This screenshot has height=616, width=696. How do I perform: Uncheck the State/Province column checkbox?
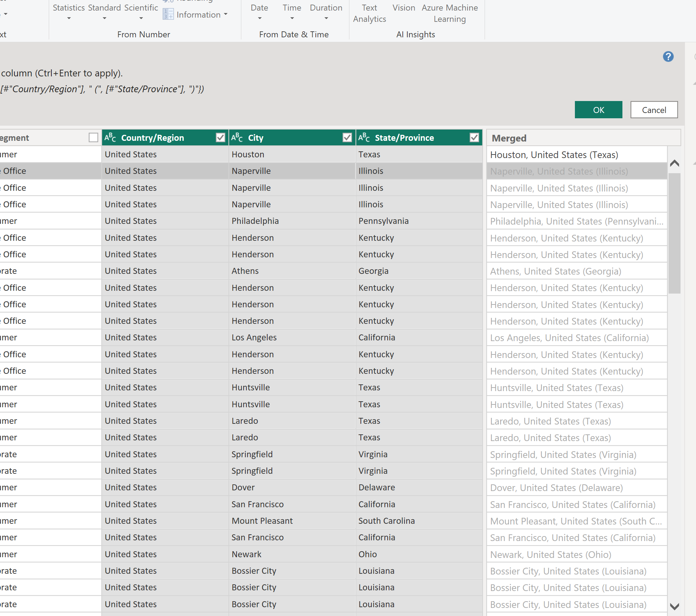point(474,138)
